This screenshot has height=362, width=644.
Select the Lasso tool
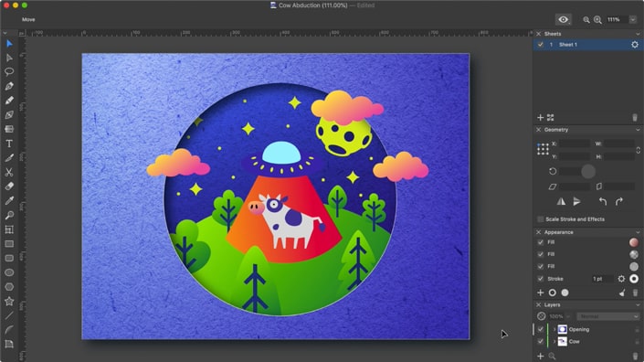9,72
